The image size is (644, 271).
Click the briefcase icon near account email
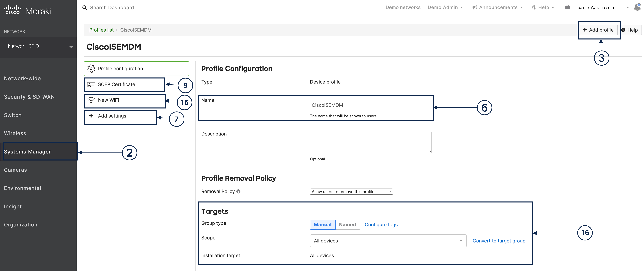567,7
